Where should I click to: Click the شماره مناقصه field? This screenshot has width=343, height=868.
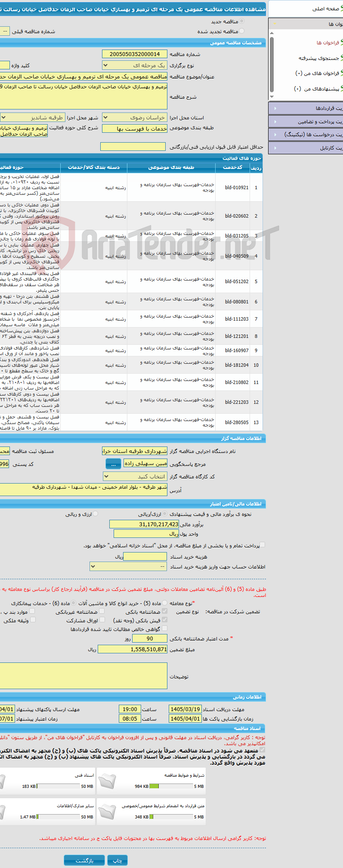[135, 54]
